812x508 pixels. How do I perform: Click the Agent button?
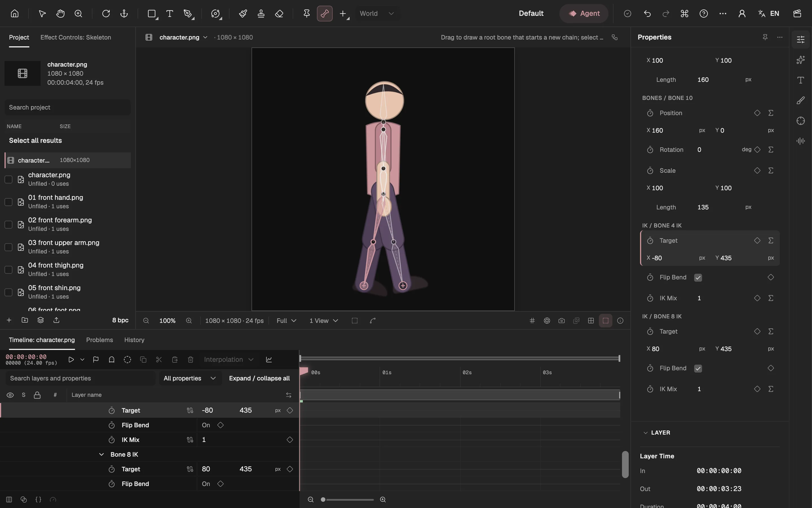pyautogui.click(x=584, y=14)
